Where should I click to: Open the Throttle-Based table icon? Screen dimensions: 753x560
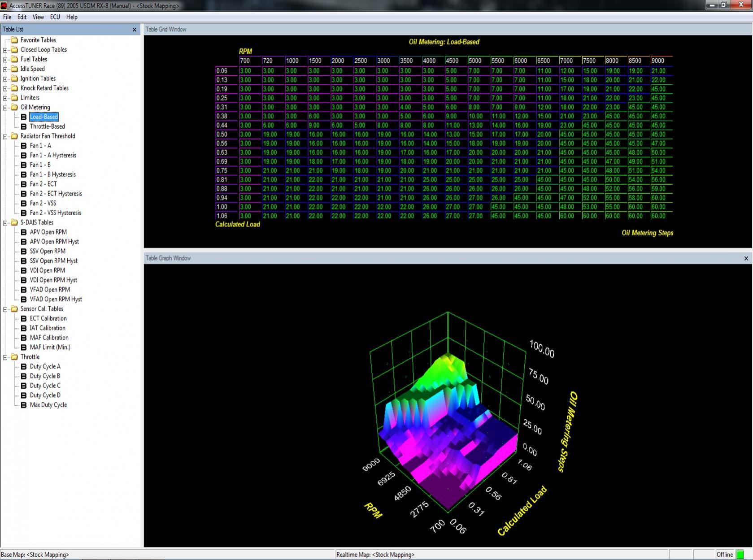[x=24, y=126]
